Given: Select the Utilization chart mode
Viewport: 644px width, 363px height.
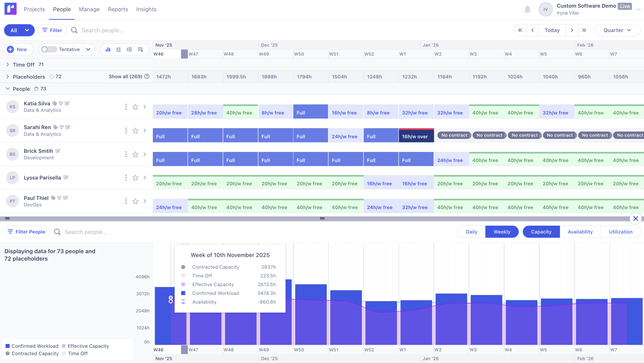Looking at the screenshot, I should tap(620, 232).
